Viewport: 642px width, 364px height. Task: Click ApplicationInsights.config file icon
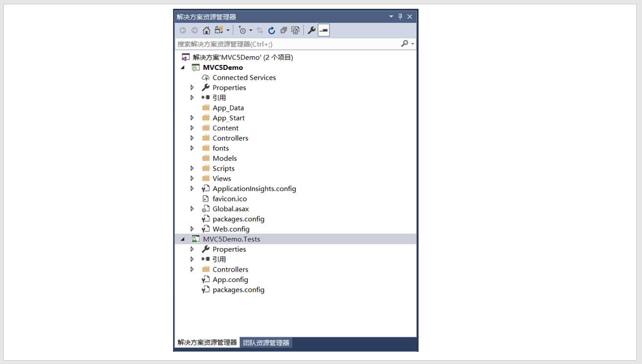coord(206,189)
